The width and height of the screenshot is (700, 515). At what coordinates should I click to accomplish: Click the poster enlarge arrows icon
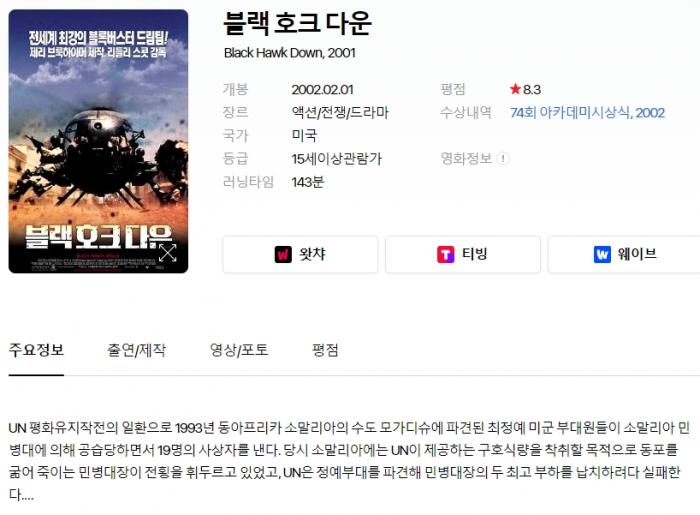tap(168, 253)
